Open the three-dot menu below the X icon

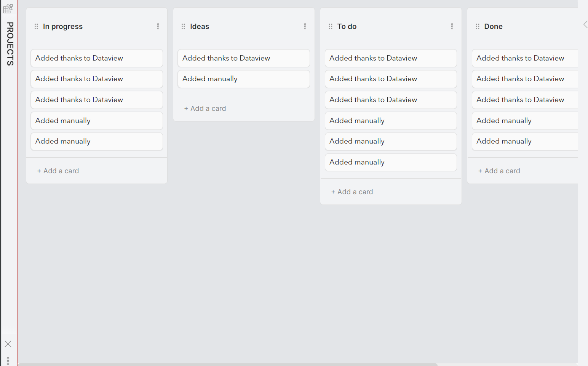point(8,361)
